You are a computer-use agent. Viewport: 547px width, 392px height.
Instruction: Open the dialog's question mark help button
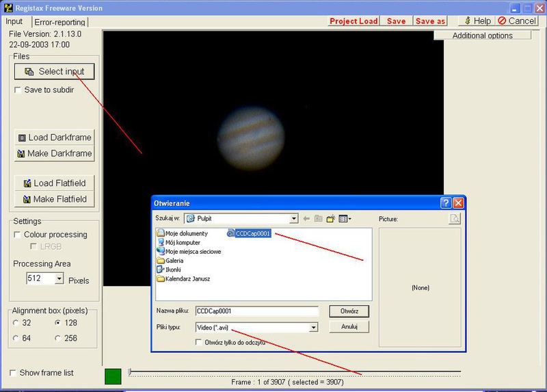(x=446, y=203)
